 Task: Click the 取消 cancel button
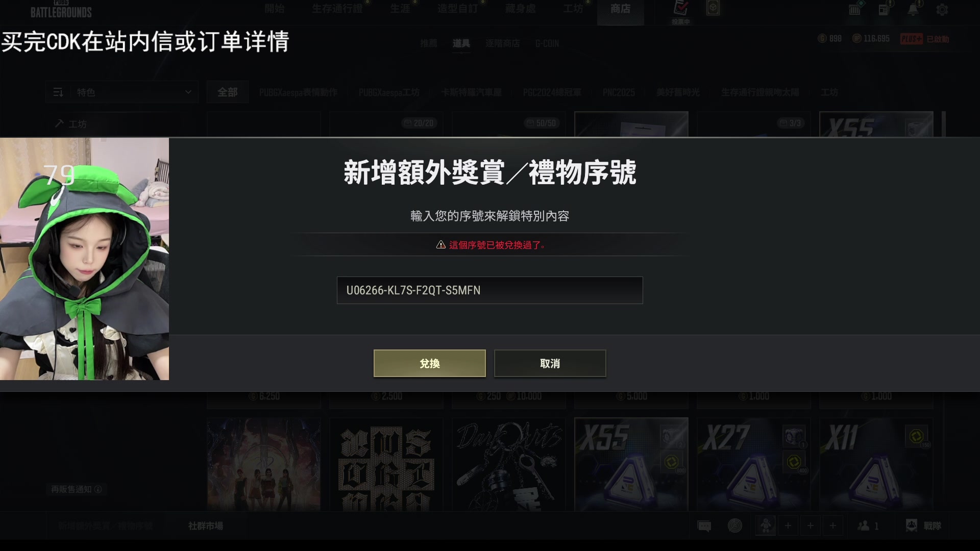[550, 363]
